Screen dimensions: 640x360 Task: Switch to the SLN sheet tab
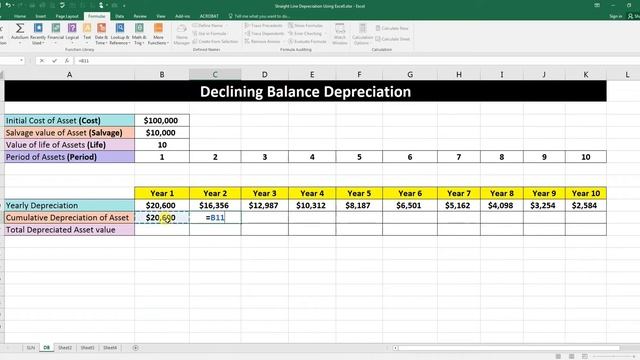31,348
